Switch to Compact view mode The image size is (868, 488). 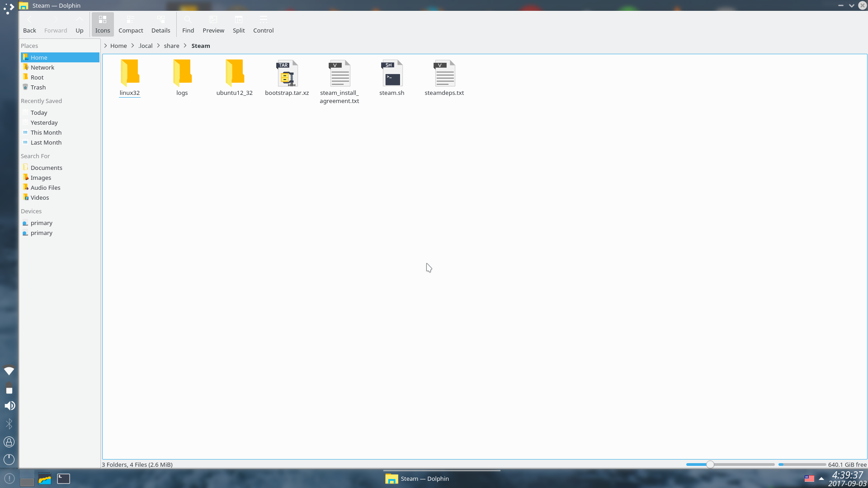[131, 24]
